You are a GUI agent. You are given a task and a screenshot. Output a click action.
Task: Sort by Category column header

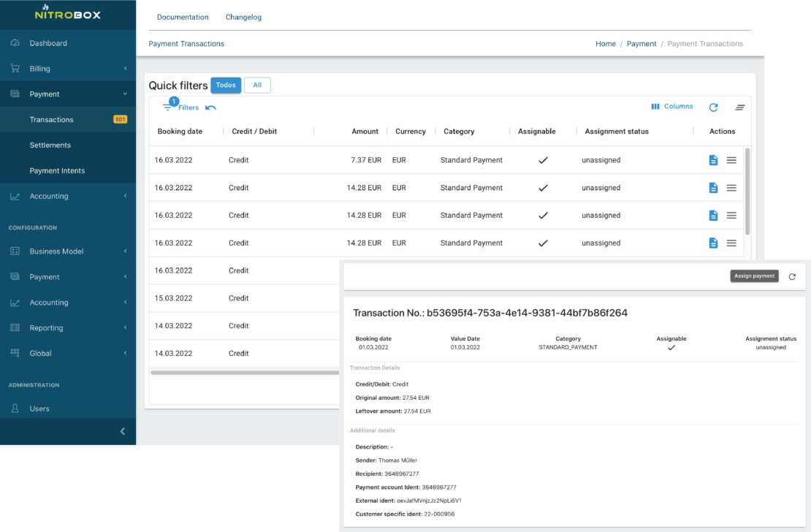(459, 132)
